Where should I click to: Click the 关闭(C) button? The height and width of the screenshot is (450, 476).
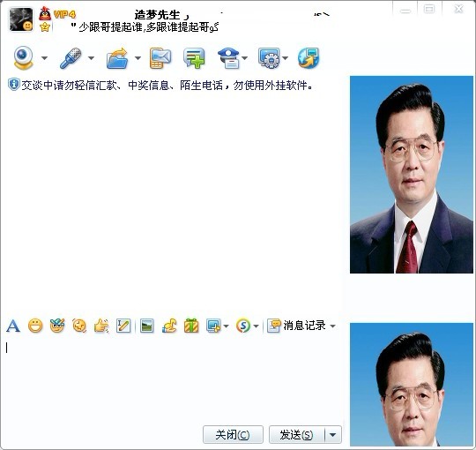pyautogui.click(x=233, y=435)
